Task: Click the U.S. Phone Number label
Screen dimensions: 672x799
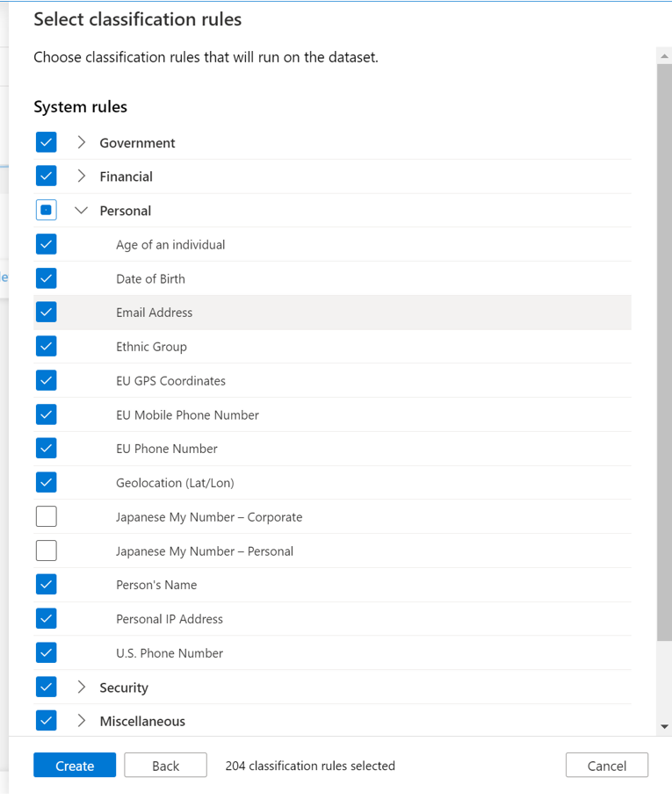Action: (170, 653)
